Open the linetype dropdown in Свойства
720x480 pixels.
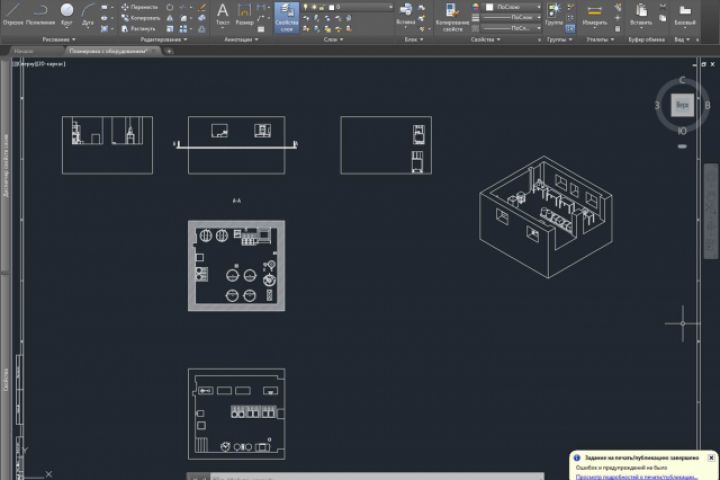(512, 28)
